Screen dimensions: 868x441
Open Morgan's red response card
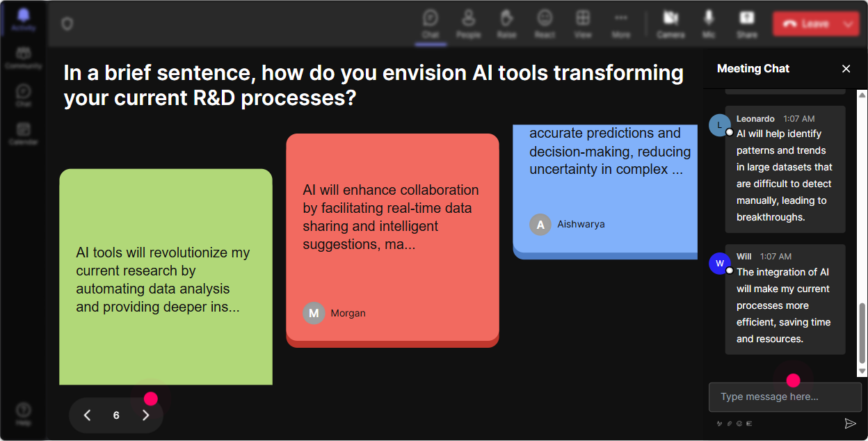coord(392,240)
